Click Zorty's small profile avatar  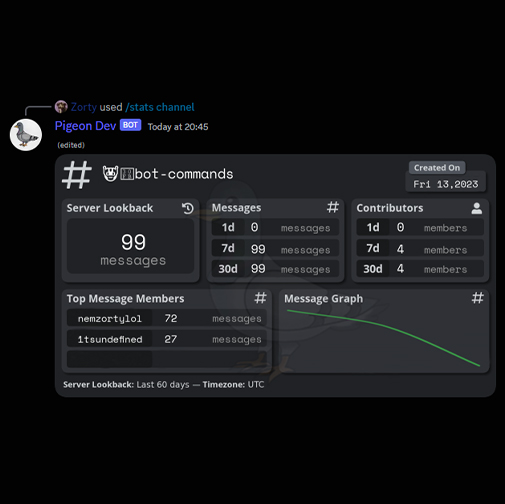(x=61, y=107)
